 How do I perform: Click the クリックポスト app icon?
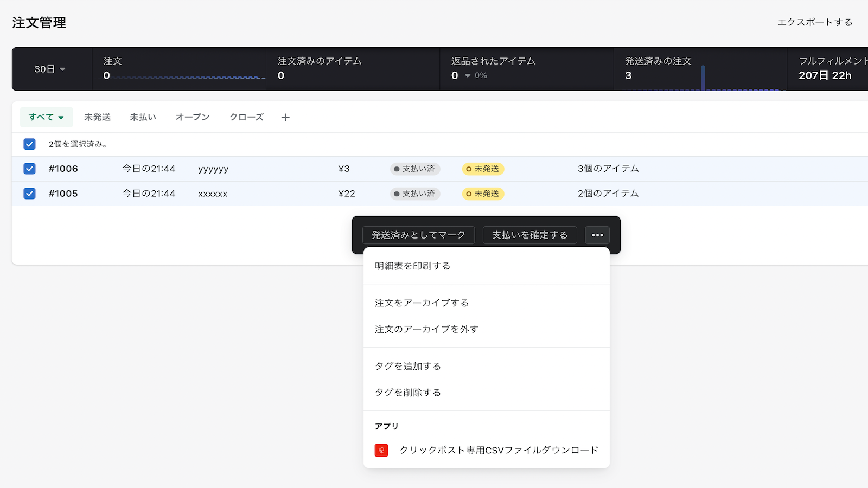point(381,450)
